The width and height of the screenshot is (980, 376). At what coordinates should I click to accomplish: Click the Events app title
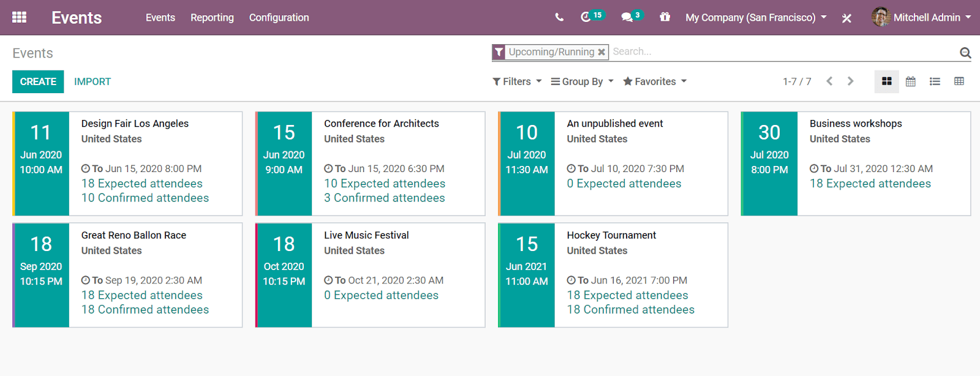pos(77,18)
